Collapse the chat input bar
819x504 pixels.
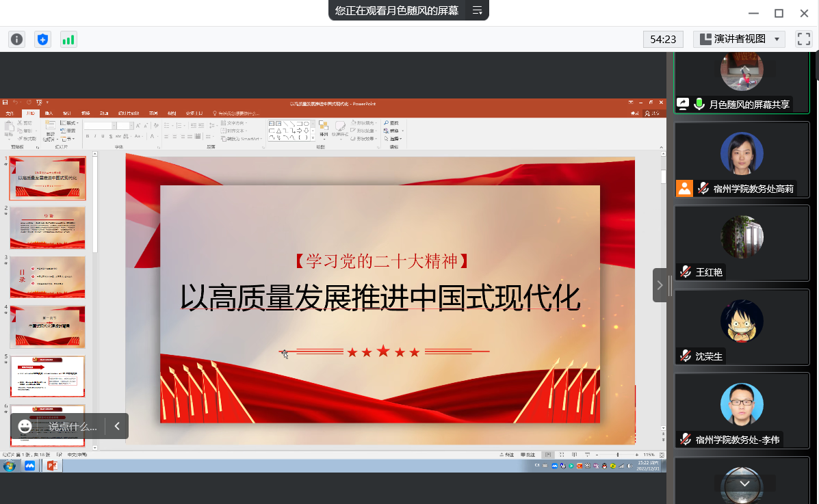[117, 426]
